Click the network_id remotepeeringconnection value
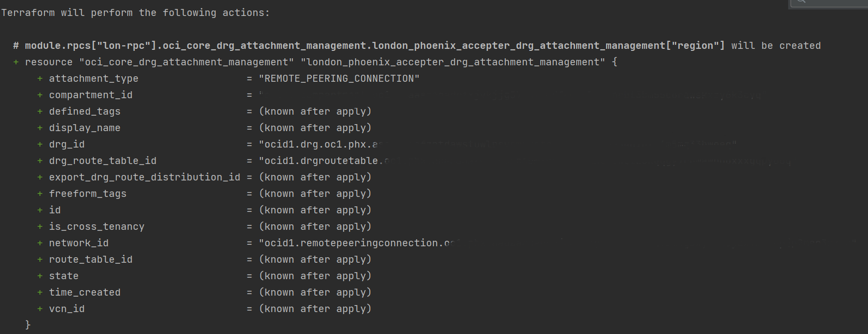 point(355,243)
